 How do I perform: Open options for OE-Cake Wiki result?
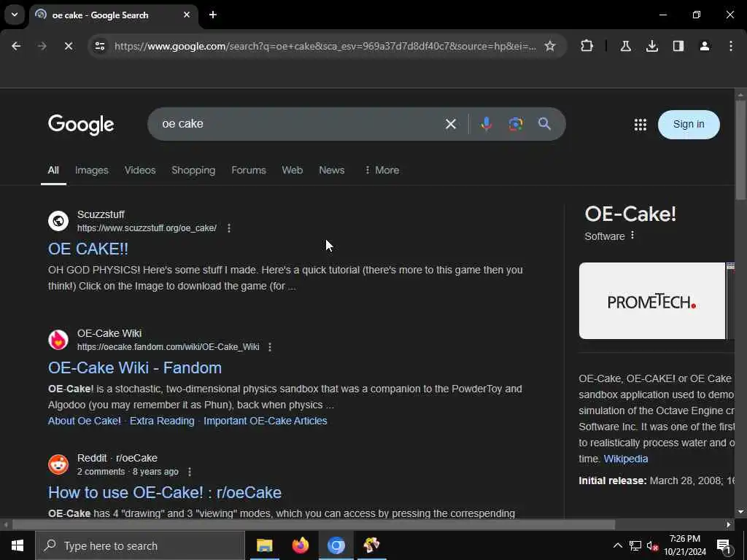270,346
